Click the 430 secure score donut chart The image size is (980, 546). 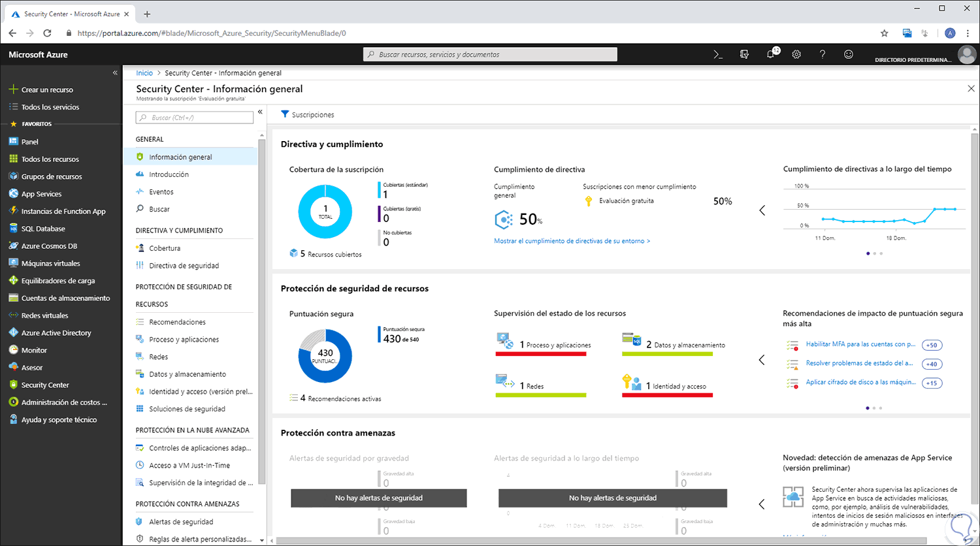pos(325,356)
